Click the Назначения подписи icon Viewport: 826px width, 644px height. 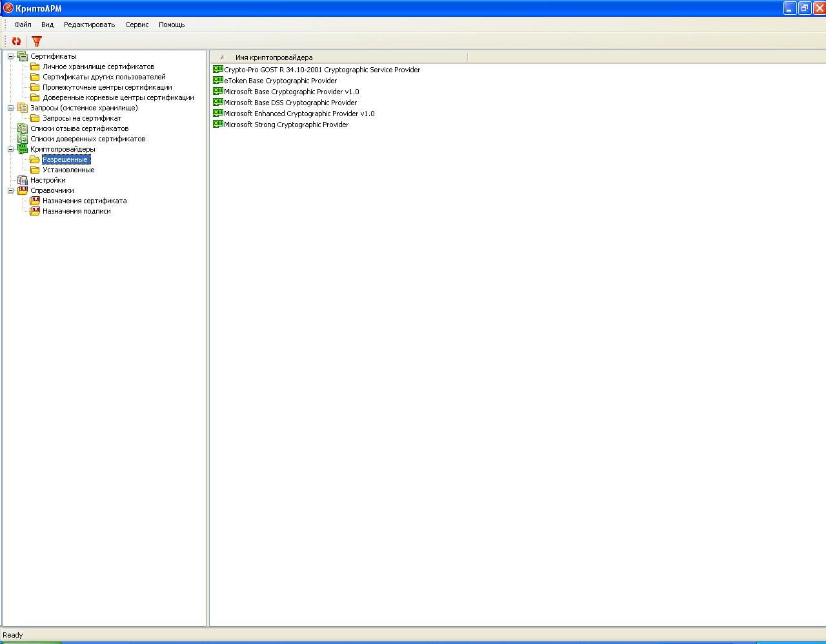pyautogui.click(x=35, y=211)
